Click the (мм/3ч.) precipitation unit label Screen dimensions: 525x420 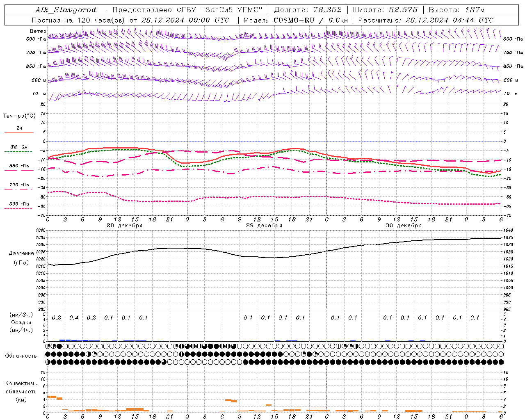[x=21, y=315]
